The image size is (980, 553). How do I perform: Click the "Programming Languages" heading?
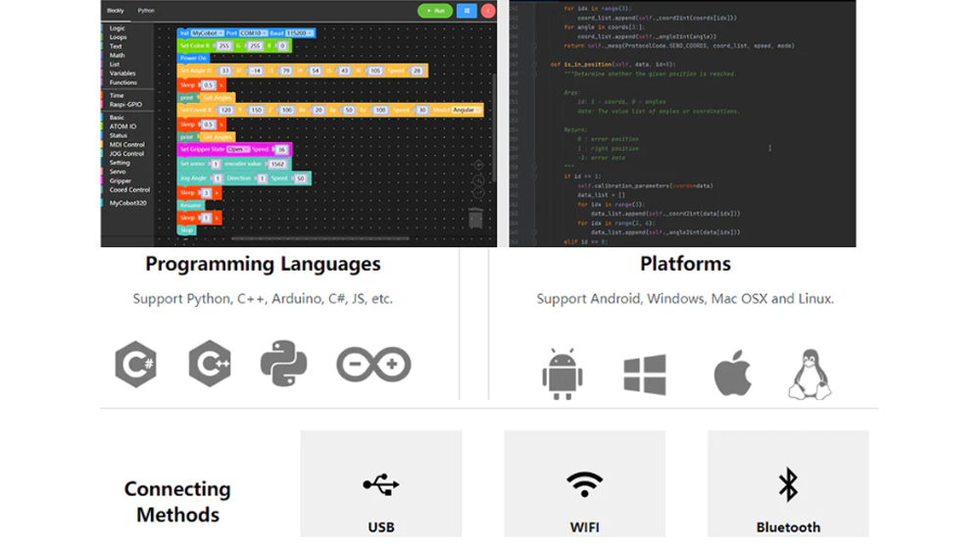point(263,264)
